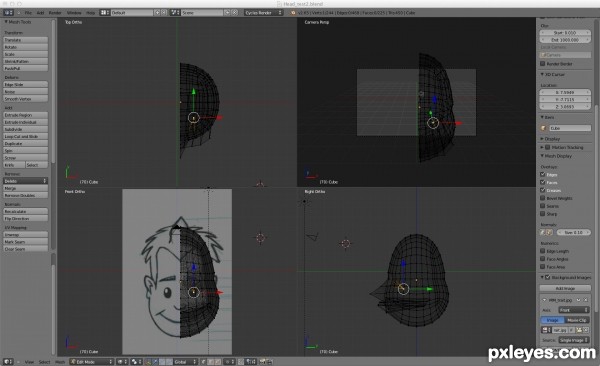Image resolution: width=600 pixels, height=366 pixels.
Task: Open the Global orientation dropdown
Action: pos(186,361)
